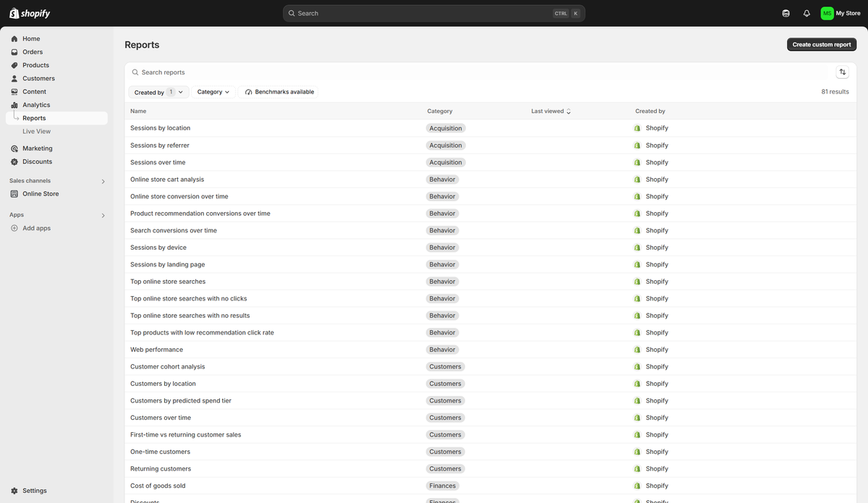Click the Analytics bar chart icon in the sidebar
The height and width of the screenshot is (503, 868).
tap(14, 105)
